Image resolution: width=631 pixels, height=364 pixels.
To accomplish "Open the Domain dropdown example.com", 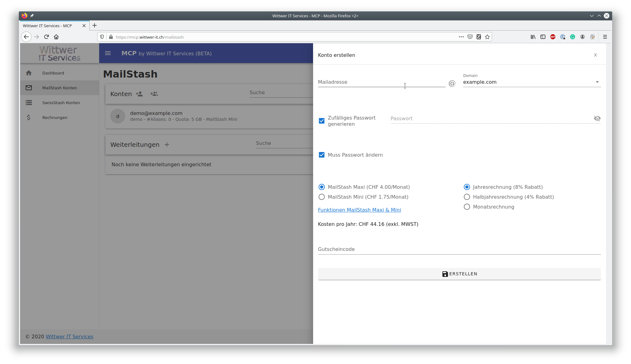I will pos(532,82).
